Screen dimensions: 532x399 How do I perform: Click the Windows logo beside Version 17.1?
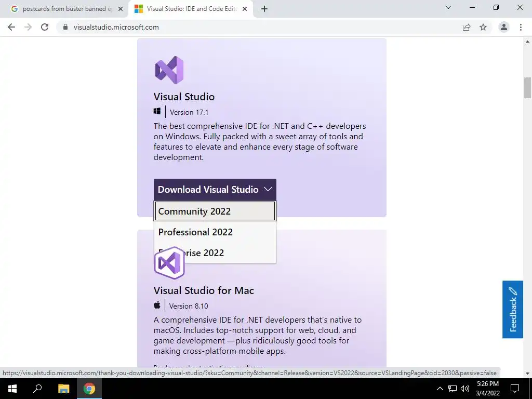point(157,111)
